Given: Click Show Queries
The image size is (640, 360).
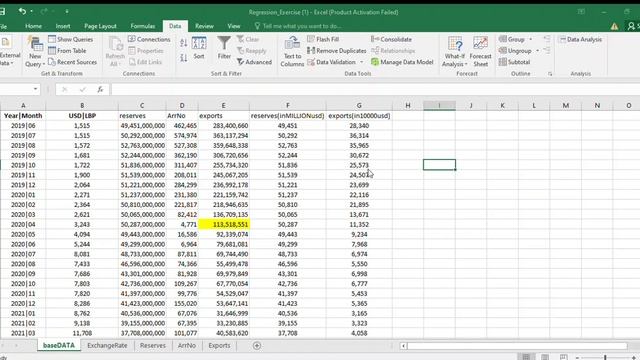Looking at the screenshot, I should click(71, 39).
